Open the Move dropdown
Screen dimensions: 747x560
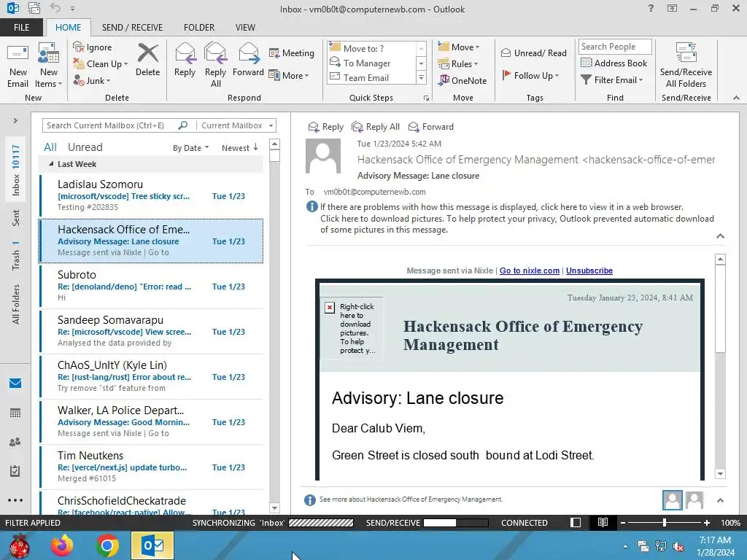458,47
